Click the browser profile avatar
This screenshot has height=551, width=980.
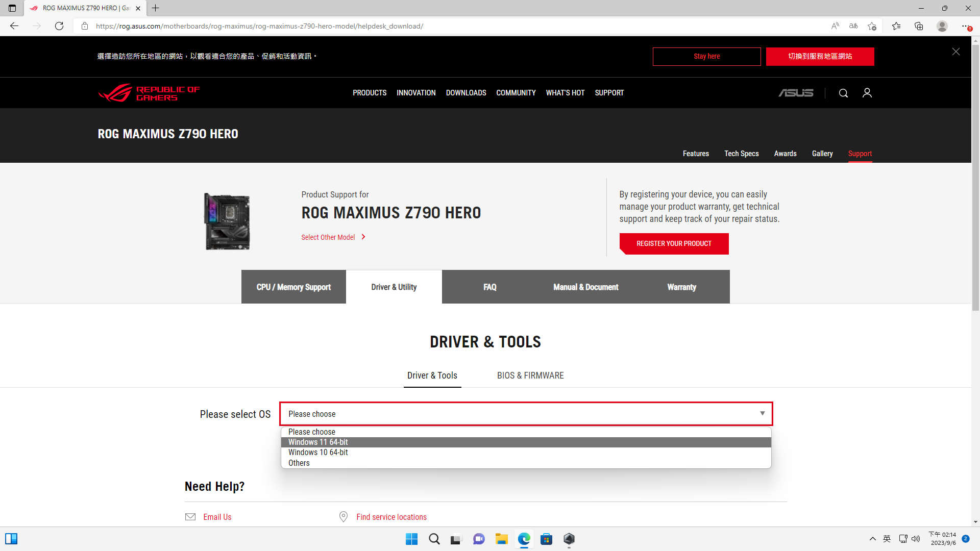pos(942,26)
